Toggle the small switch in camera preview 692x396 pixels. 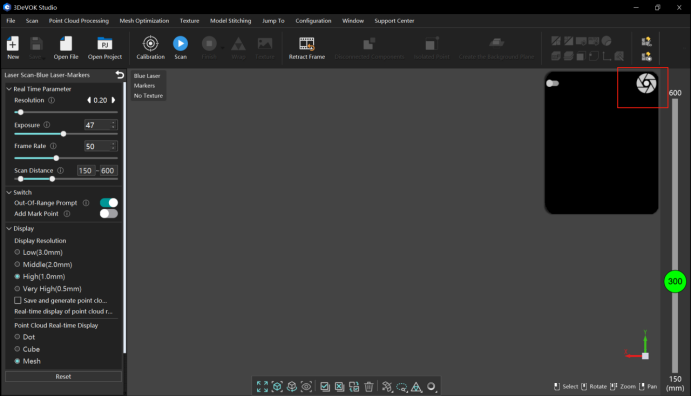[x=552, y=83]
